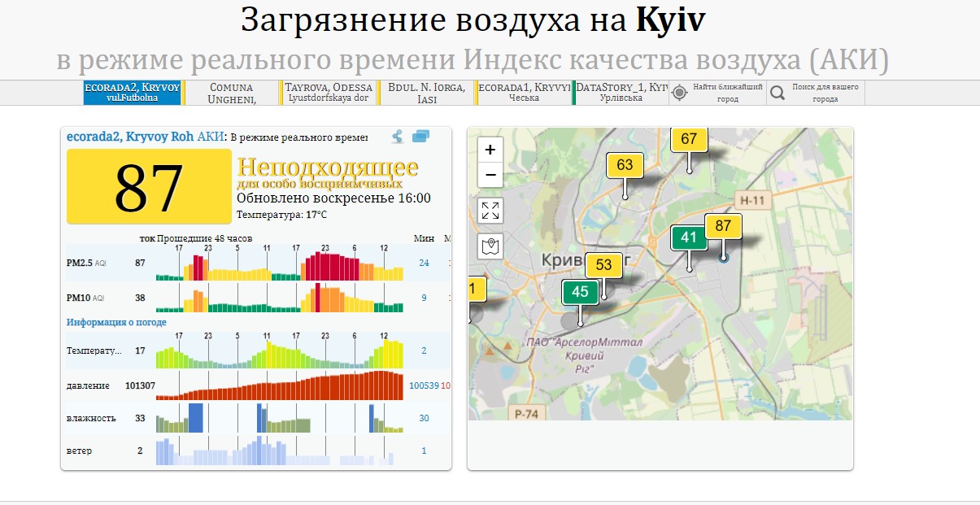Image resolution: width=980 pixels, height=505 pixels.
Task: Open the ecorada2, Kryvoy Roh link
Action: tap(130, 137)
